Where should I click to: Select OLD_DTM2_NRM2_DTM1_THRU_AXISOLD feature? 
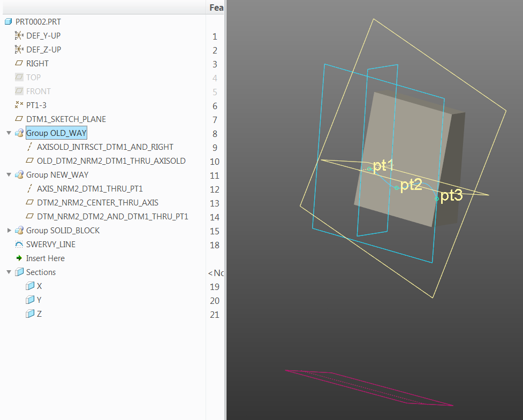tap(111, 161)
